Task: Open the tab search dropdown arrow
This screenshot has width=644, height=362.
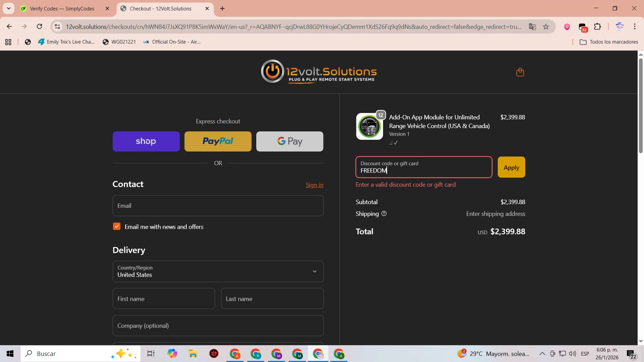Action: coord(9,9)
